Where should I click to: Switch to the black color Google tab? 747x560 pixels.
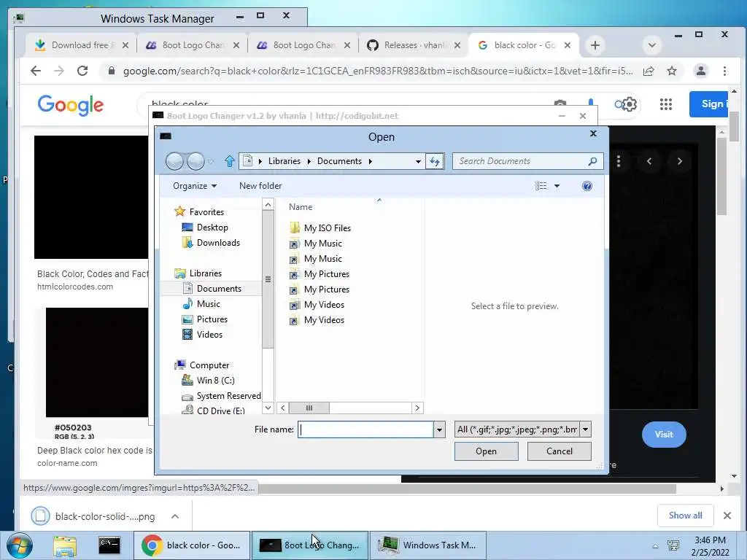pos(522,45)
